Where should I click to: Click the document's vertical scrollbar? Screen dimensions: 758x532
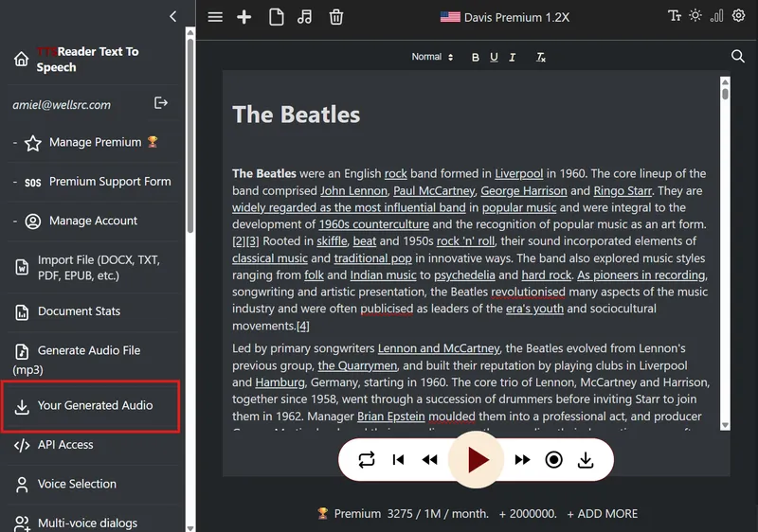(x=725, y=256)
